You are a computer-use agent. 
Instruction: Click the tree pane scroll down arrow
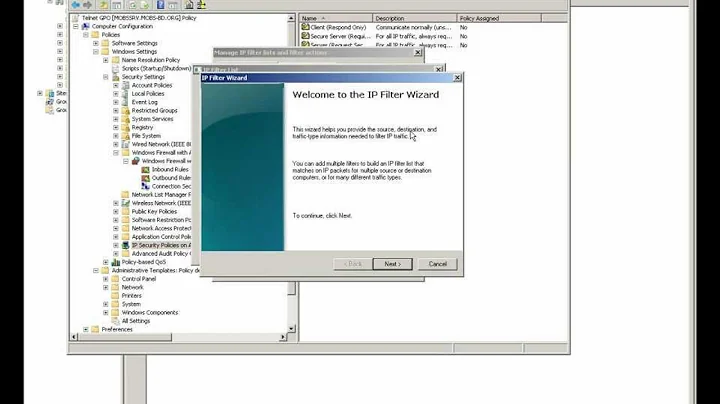click(291, 329)
